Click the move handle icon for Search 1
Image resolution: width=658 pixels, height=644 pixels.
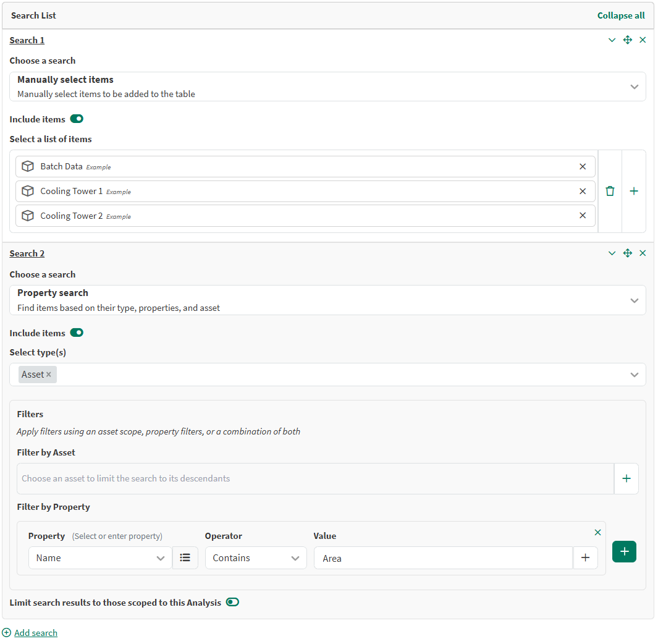tap(627, 40)
